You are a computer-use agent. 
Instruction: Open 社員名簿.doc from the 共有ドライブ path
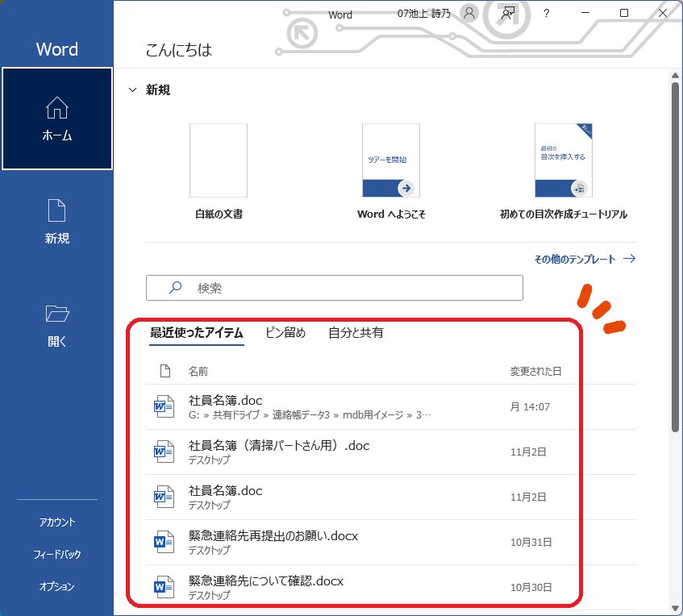point(391,407)
